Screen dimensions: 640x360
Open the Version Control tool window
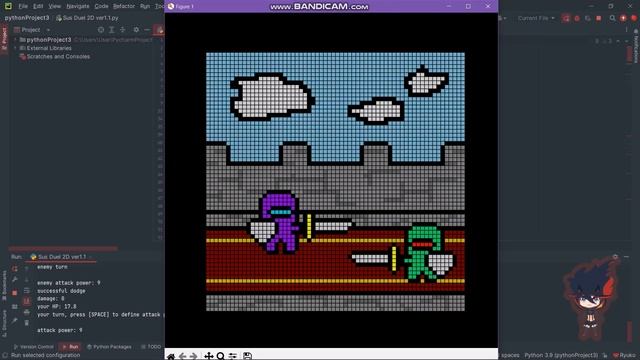(33, 347)
